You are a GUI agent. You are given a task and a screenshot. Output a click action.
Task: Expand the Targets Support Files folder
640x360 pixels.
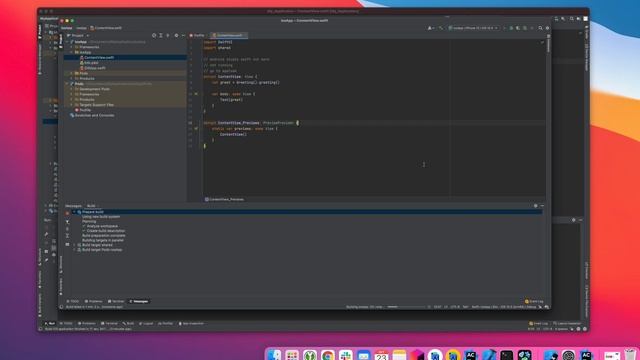tap(71, 105)
